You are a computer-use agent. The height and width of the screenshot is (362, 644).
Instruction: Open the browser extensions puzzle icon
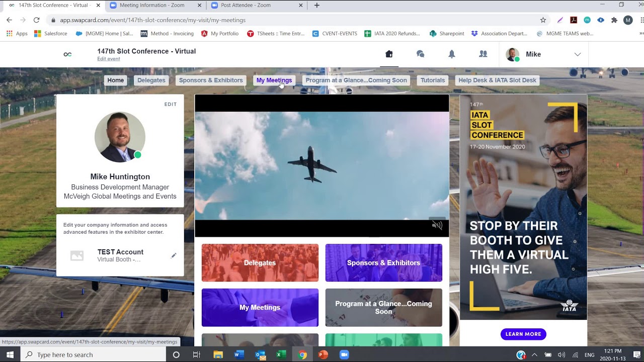click(x=614, y=20)
